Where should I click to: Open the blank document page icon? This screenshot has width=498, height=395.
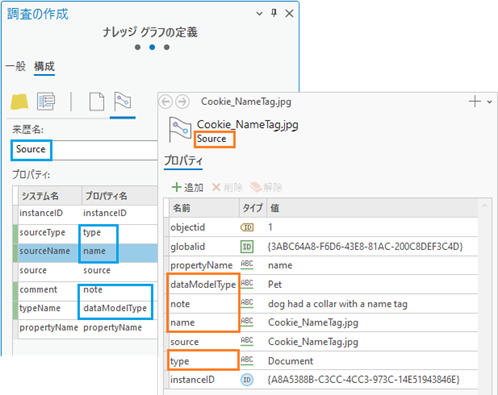(x=97, y=101)
